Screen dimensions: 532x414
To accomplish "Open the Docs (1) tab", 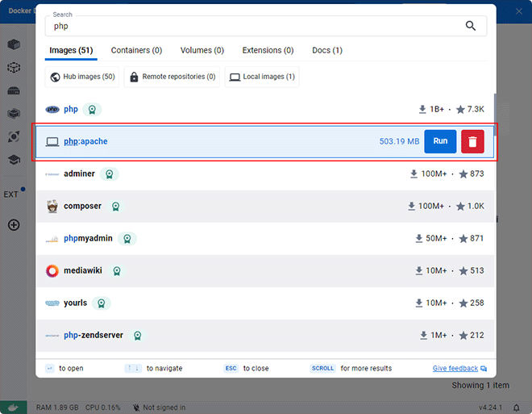I will [327, 50].
